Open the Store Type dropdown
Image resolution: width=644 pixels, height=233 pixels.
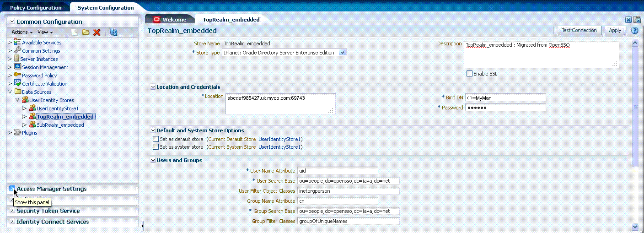point(343,53)
